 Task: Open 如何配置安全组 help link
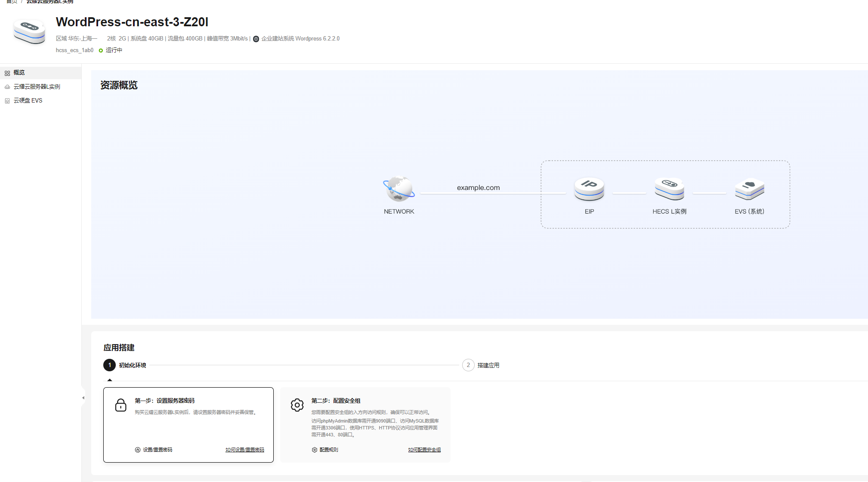[x=424, y=450]
